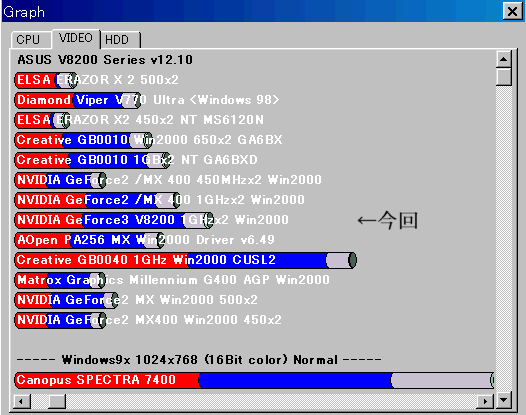
Task: Select the Canopus SPECTRA 7400 bar
Action: [x=254, y=380]
